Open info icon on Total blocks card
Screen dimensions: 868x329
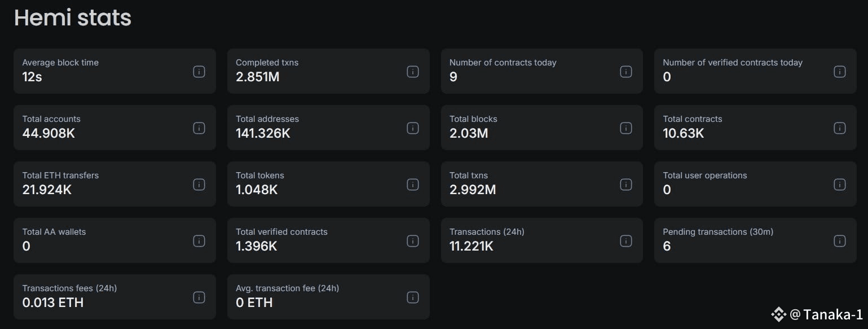pos(626,128)
